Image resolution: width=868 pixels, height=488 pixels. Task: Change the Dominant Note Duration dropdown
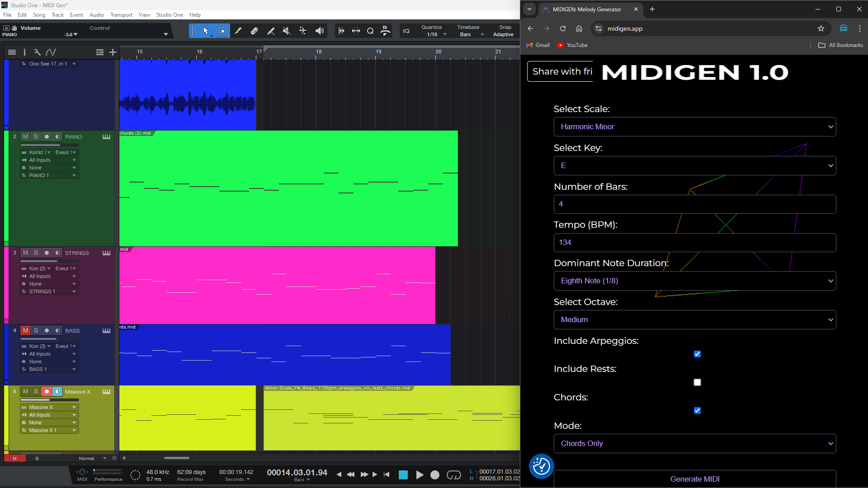tap(695, 281)
